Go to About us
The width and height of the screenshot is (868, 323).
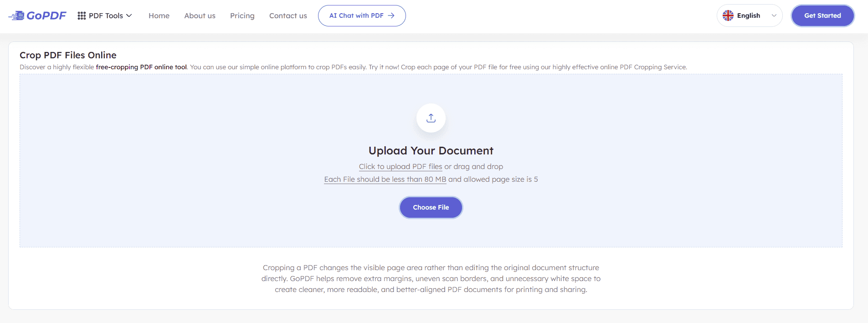(x=200, y=15)
